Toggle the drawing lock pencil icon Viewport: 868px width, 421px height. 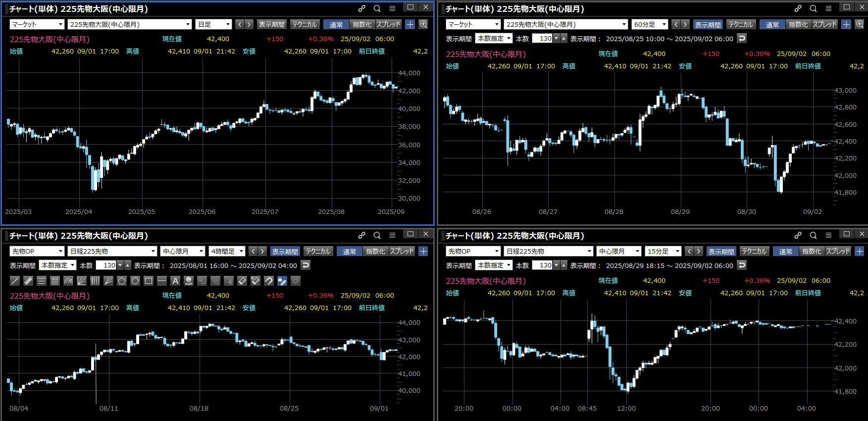coord(282,281)
